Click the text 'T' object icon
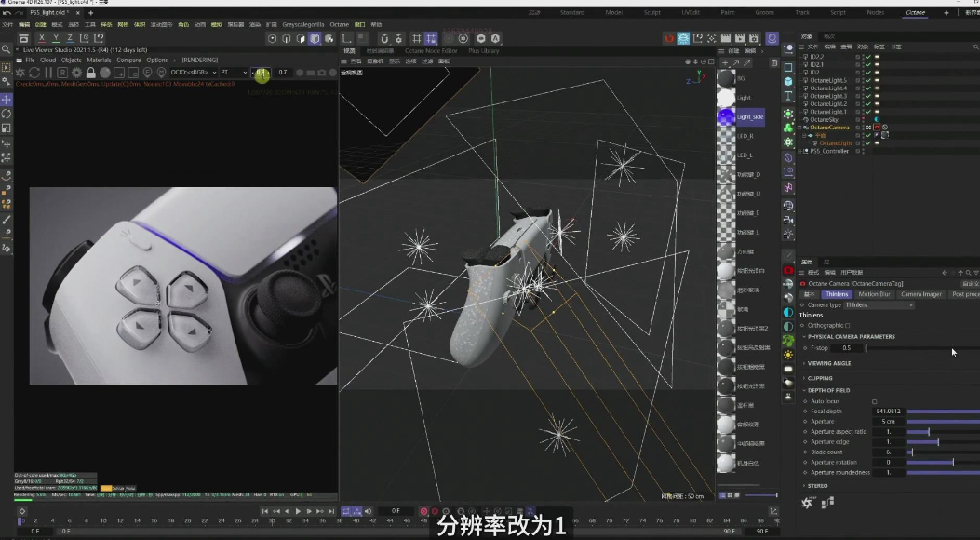 (x=788, y=96)
